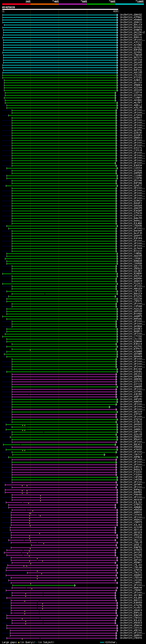Select the purple alignment bar for UniRef100_Q6PBH6
Viewport: 146px width, 644px height.
coord(64,377)
